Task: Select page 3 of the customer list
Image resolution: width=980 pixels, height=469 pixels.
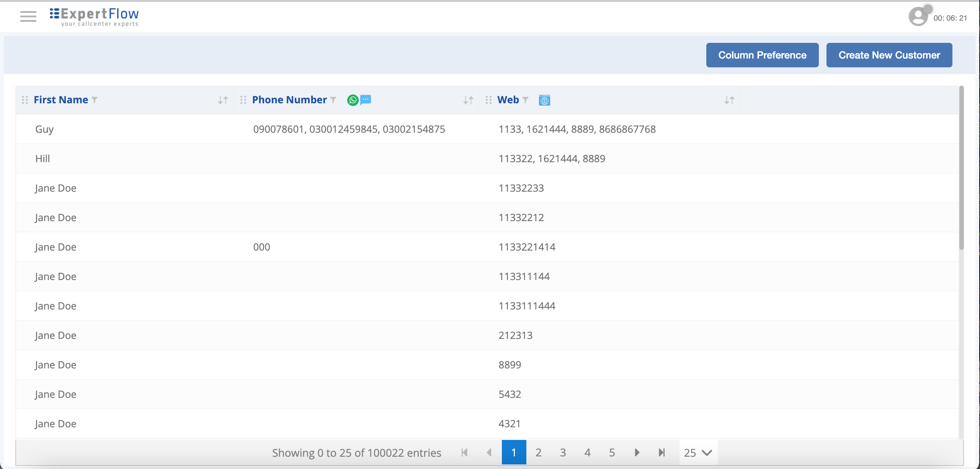Action: point(563,453)
